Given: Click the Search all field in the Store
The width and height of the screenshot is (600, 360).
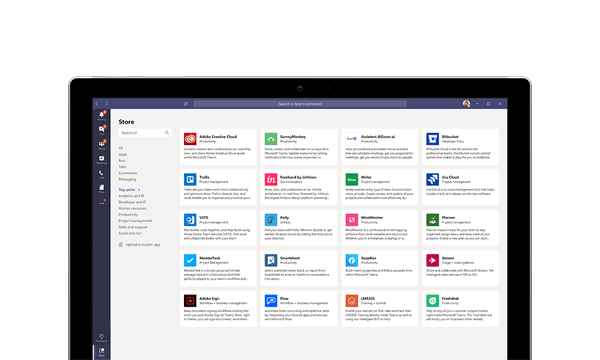Looking at the screenshot, I should pos(145,133).
